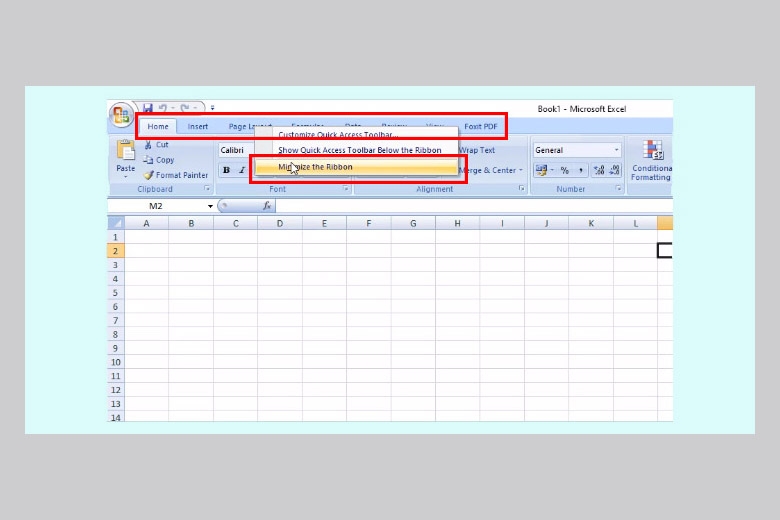
Task: Switch to the Home tab
Action: [x=158, y=126]
